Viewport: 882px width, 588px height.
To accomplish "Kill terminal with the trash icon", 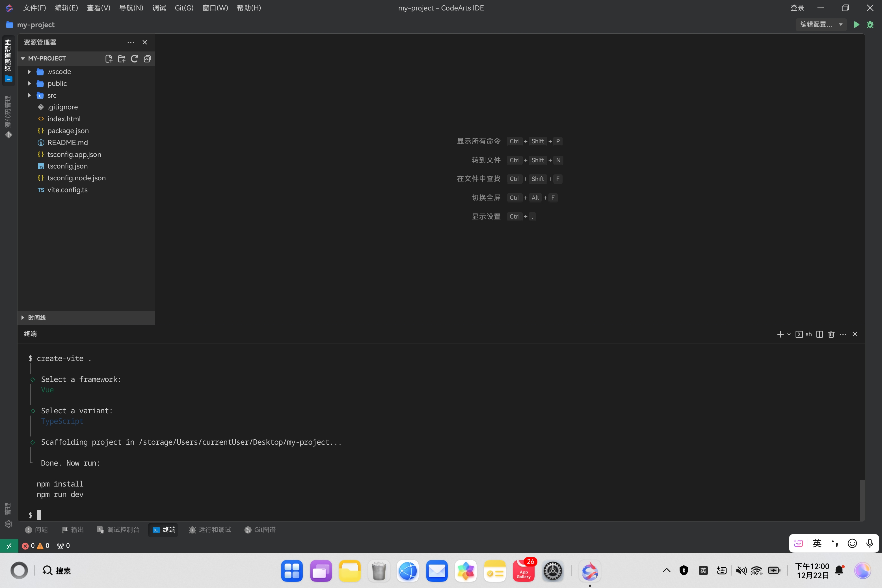I will [x=831, y=334].
